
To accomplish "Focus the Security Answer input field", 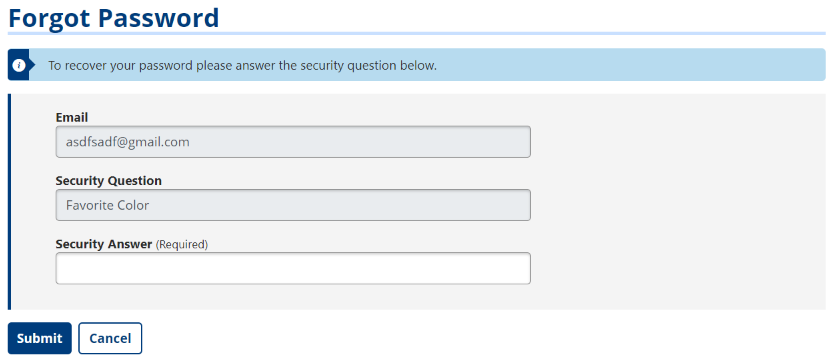I will (x=293, y=268).
